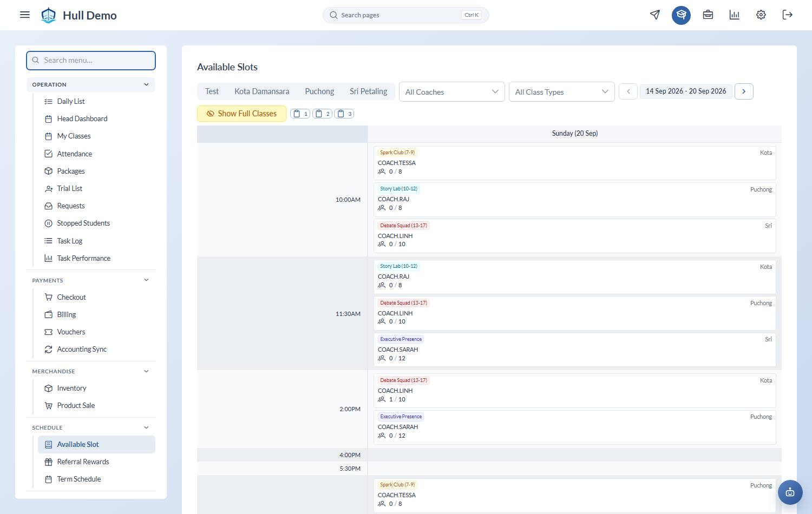Open Term Schedule in the sidebar
Viewport: 812px width, 514px height.
pos(96,479)
